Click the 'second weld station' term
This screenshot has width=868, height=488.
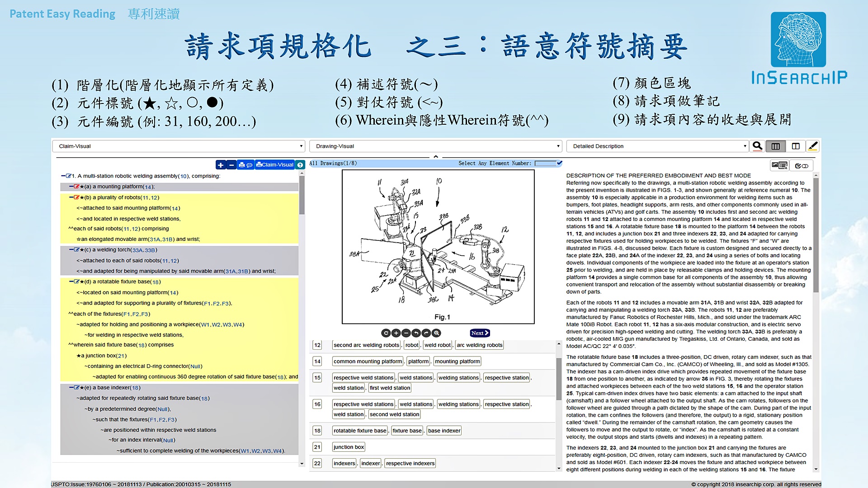coord(395,414)
